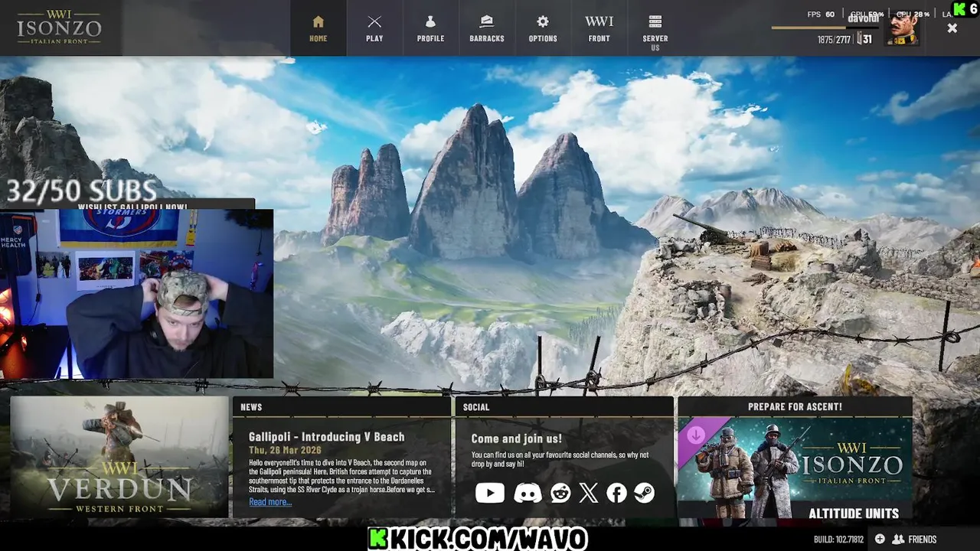Click the 1875/2717 experience value

[834, 40]
